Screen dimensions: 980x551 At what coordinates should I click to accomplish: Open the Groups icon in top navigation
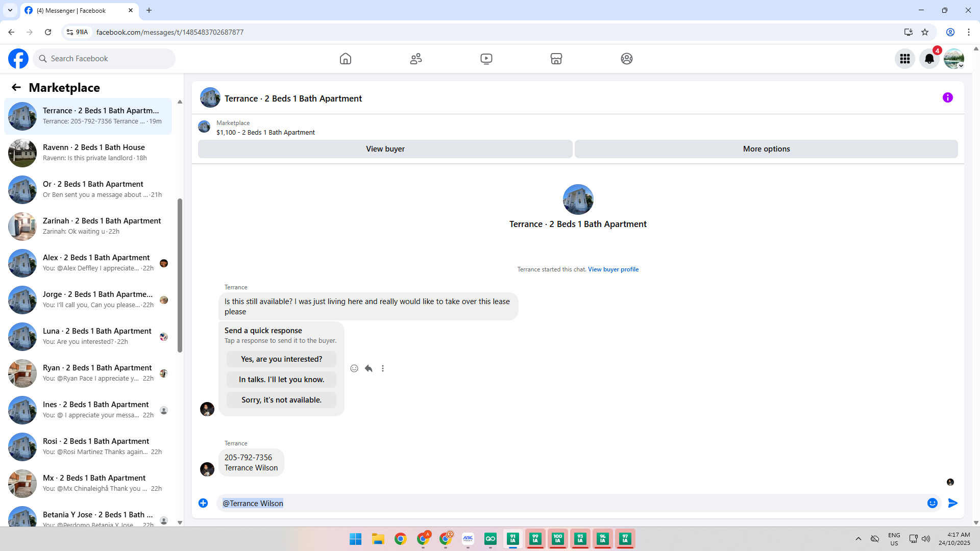tap(627, 59)
